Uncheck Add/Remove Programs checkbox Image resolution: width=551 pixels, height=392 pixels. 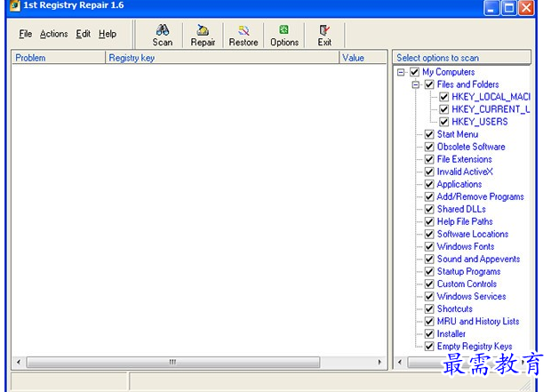tap(429, 196)
